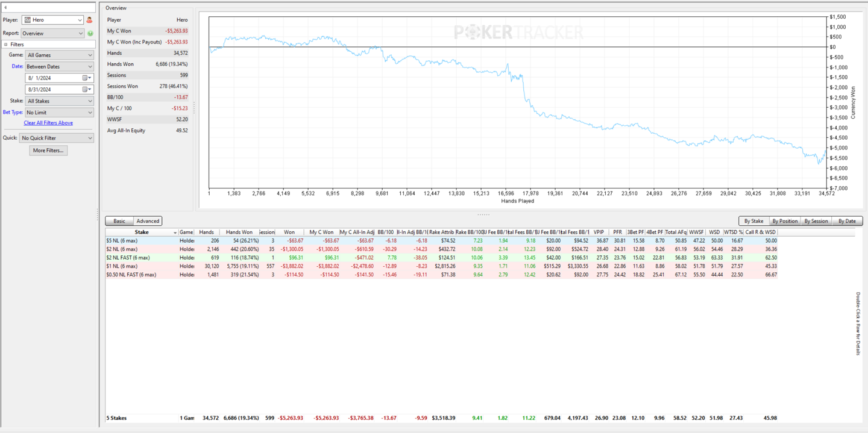
Task: Sort table by the Stake column header
Action: pyautogui.click(x=142, y=232)
